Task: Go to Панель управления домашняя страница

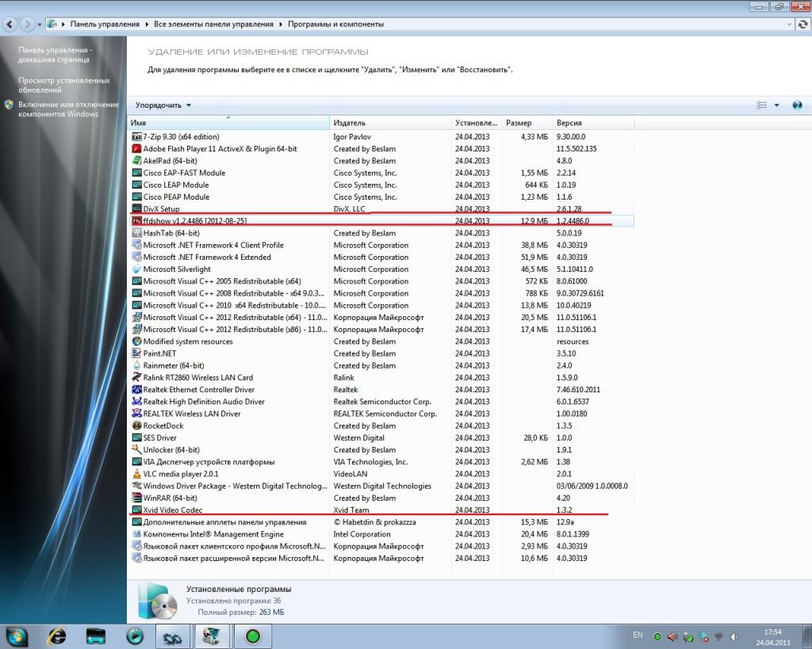Action: point(55,54)
